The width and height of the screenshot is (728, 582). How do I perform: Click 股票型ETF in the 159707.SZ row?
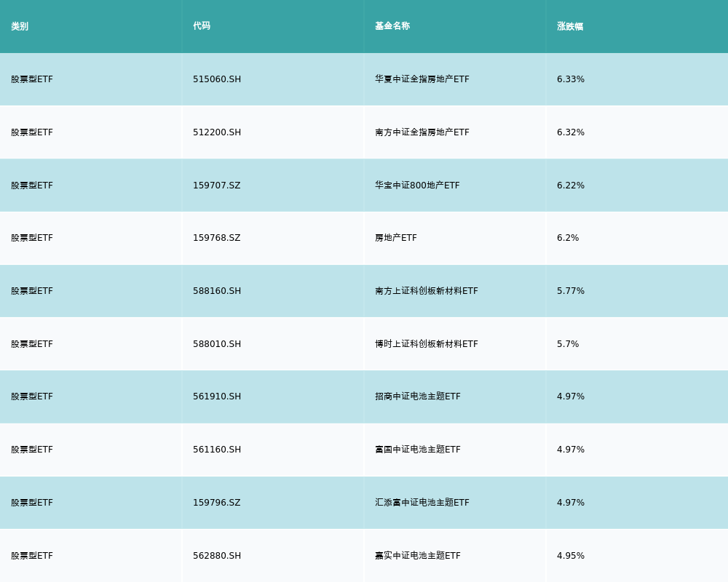point(32,186)
